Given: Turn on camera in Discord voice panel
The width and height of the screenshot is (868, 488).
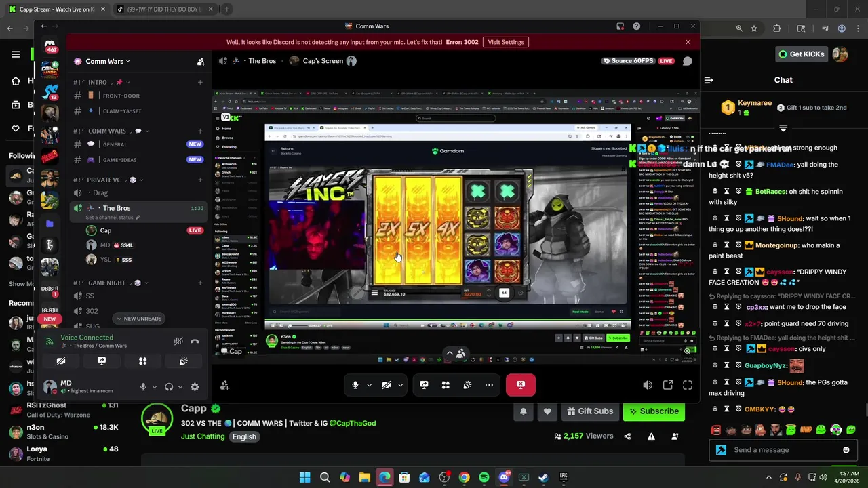Looking at the screenshot, I should (x=61, y=361).
